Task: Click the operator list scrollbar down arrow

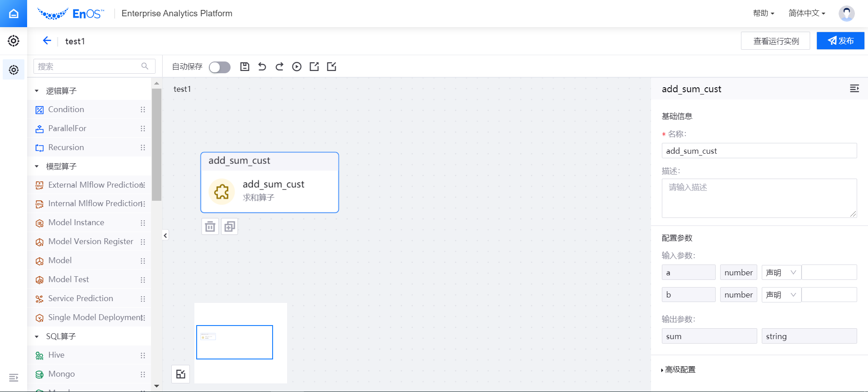Action: pyautogui.click(x=156, y=386)
